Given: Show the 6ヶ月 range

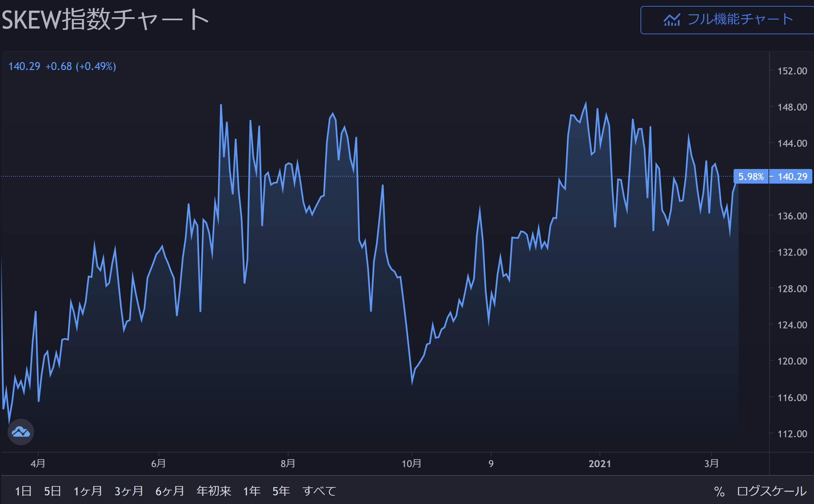Looking at the screenshot, I should click(170, 491).
